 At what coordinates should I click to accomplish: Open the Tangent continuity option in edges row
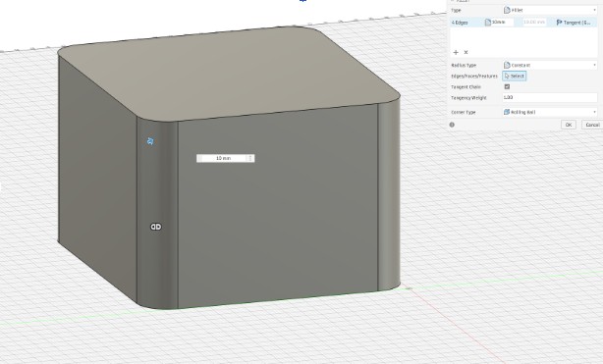point(575,23)
